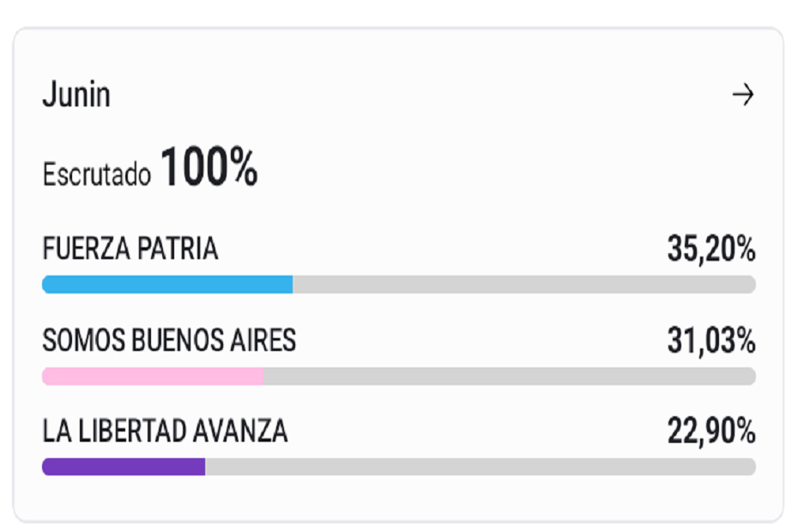Click the 22,90% result value
Screen dimensions: 798x532
(711, 432)
